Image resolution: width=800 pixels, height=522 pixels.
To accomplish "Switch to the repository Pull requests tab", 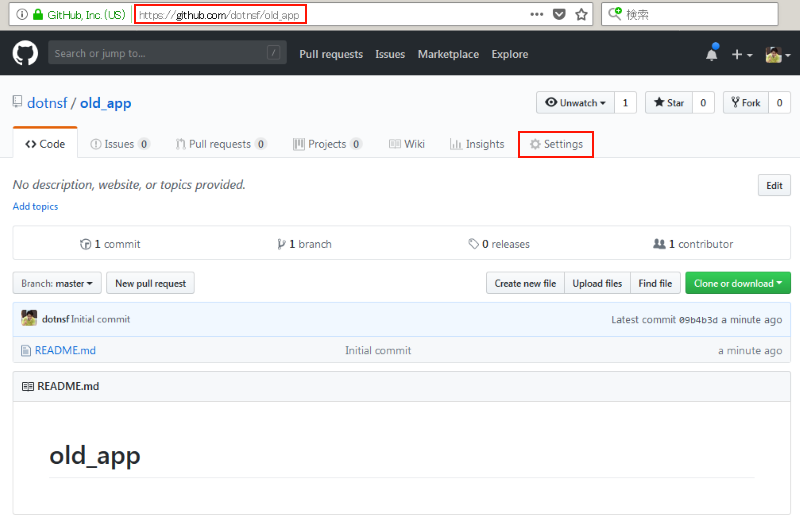I will click(221, 144).
